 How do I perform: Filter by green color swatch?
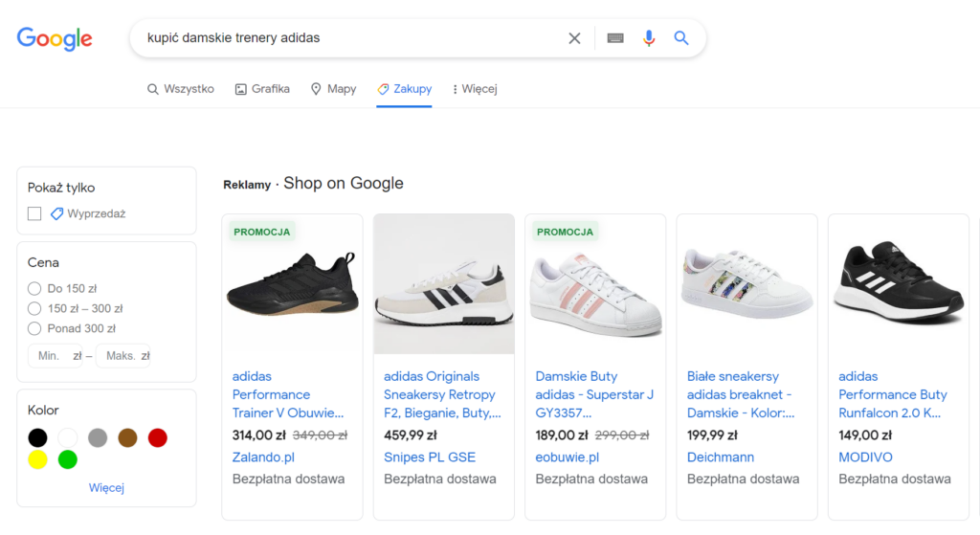[68, 459]
